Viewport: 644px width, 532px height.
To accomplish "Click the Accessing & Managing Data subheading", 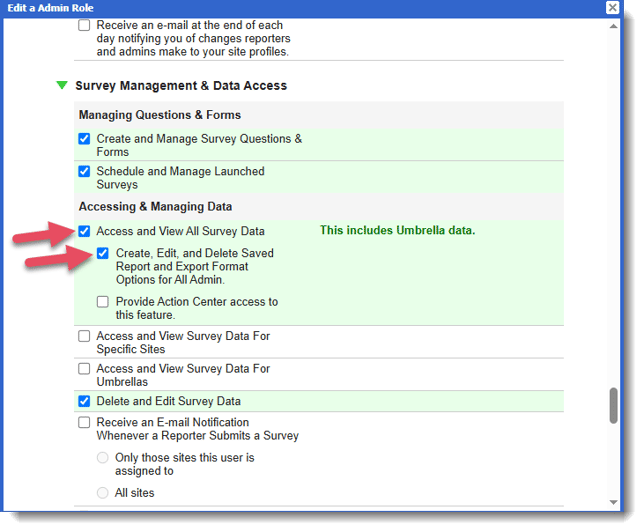I will (155, 207).
